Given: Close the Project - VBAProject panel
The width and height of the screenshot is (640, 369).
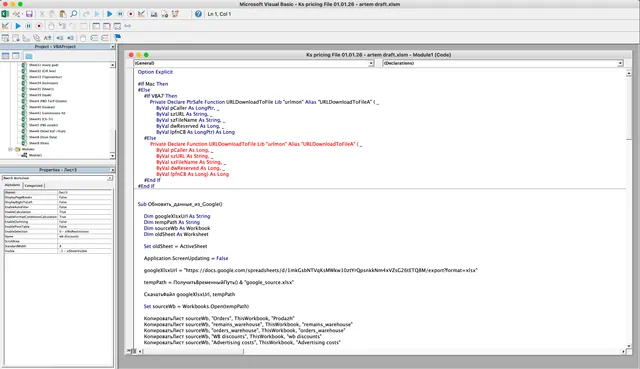Looking at the screenshot, I should (113, 47).
